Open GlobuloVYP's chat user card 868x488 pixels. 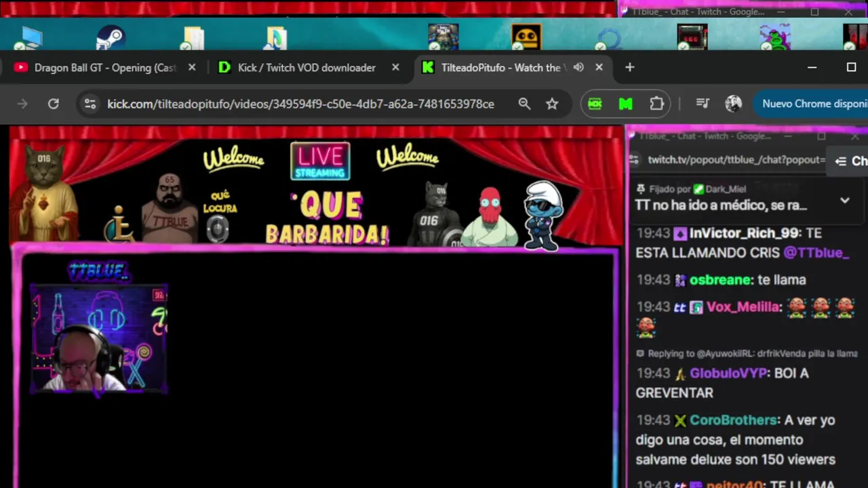(728, 373)
